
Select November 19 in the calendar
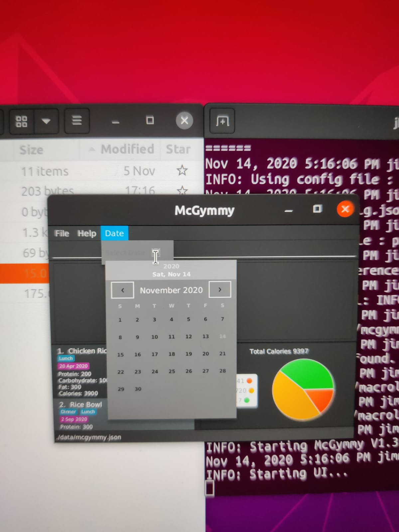[x=189, y=354]
